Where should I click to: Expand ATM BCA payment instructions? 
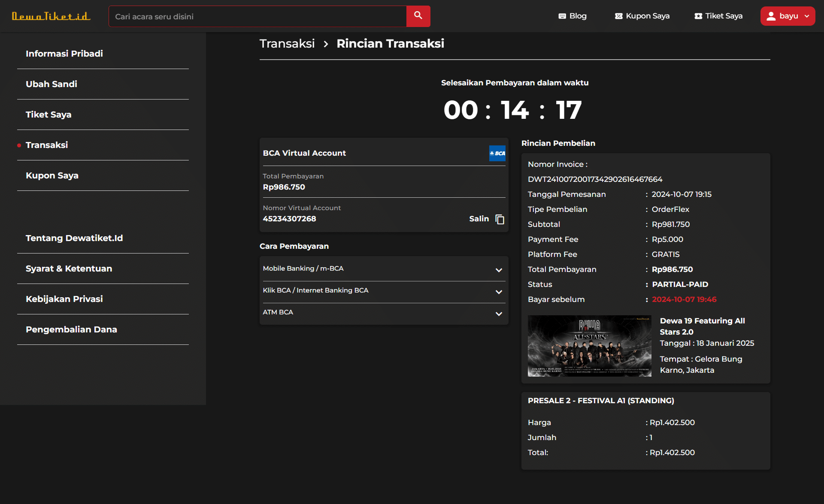click(x=498, y=314)
